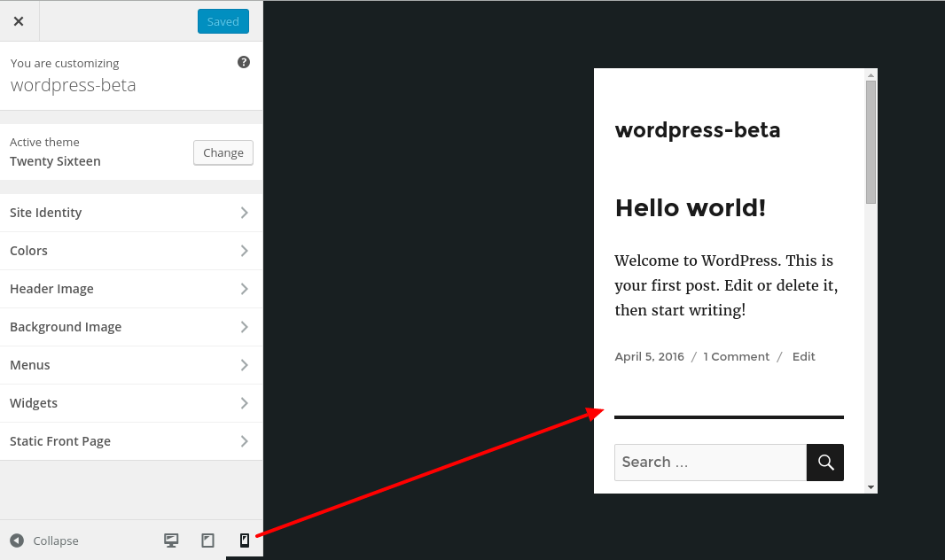
Task: Open the Header Image panel
Action: click(131, 289)
